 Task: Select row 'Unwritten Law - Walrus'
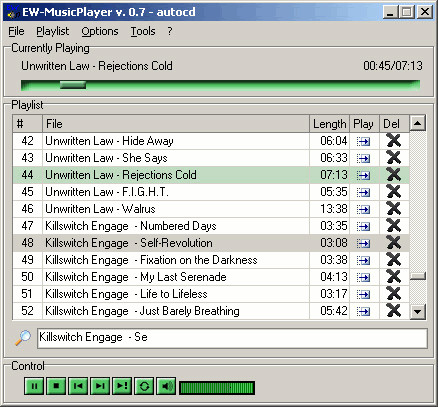(211, 209)
